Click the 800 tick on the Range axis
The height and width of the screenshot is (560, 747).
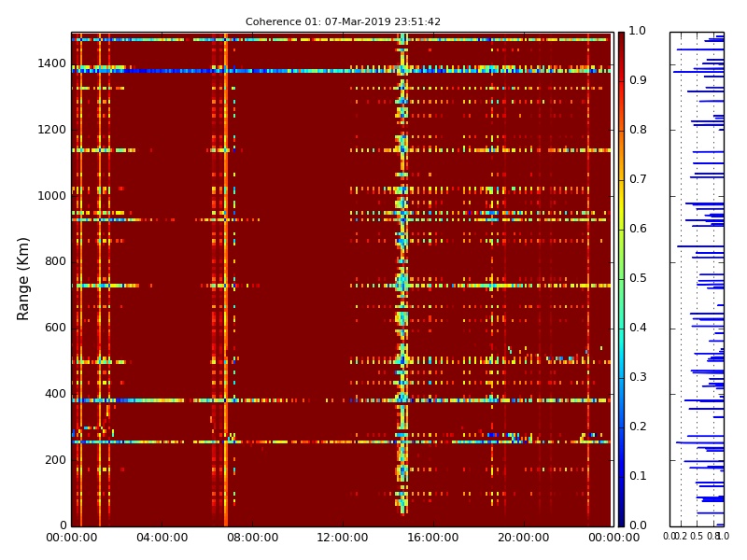point(55,261)
